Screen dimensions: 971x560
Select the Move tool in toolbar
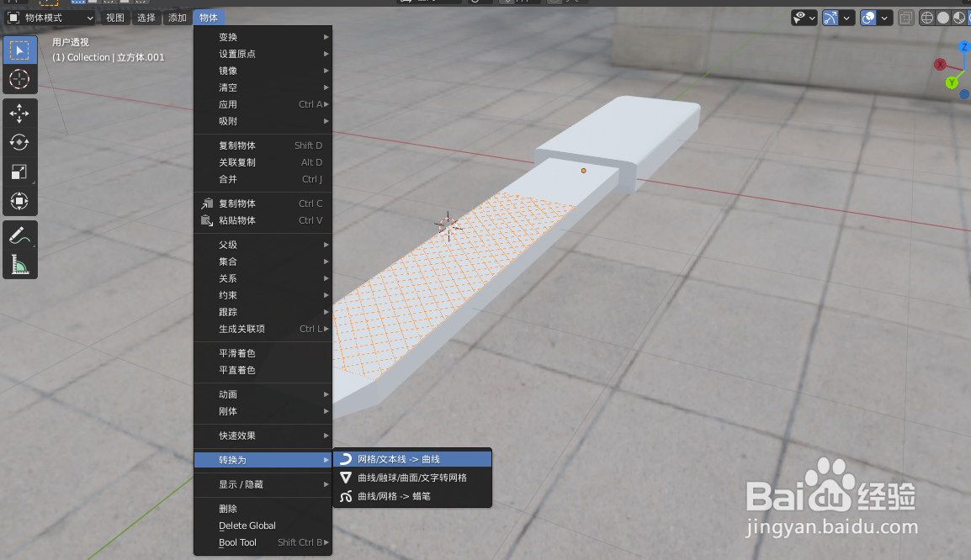(20, 114)
